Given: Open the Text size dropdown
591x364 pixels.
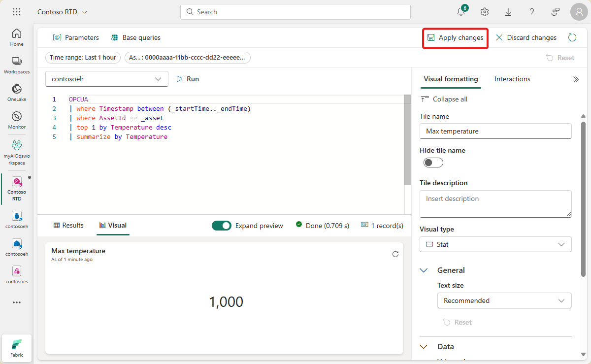Looking at the screenshot, I should (x=504, y=300).
